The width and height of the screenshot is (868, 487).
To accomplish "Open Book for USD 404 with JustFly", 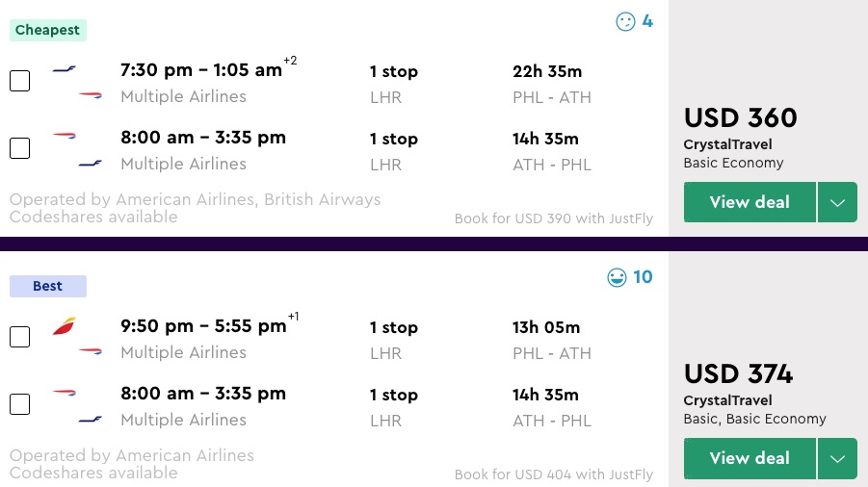I will 553,474.
